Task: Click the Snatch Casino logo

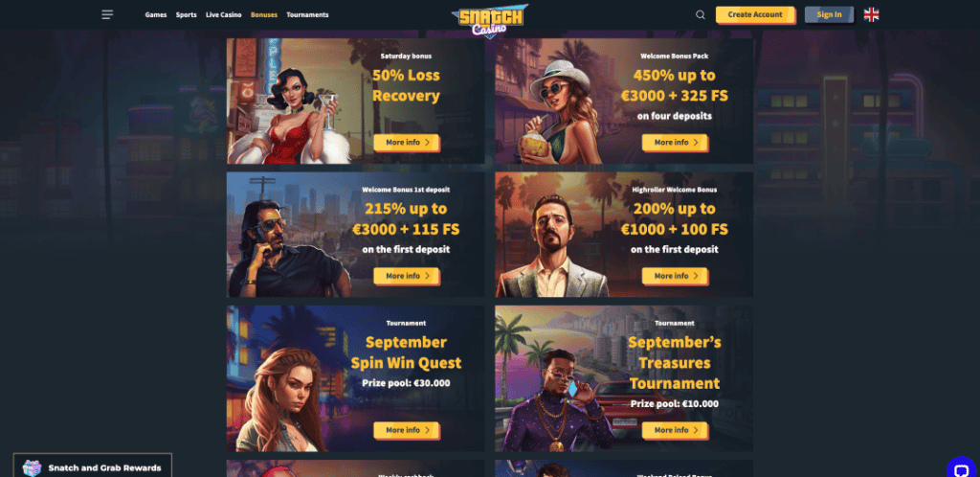Action: pos(490,20)
